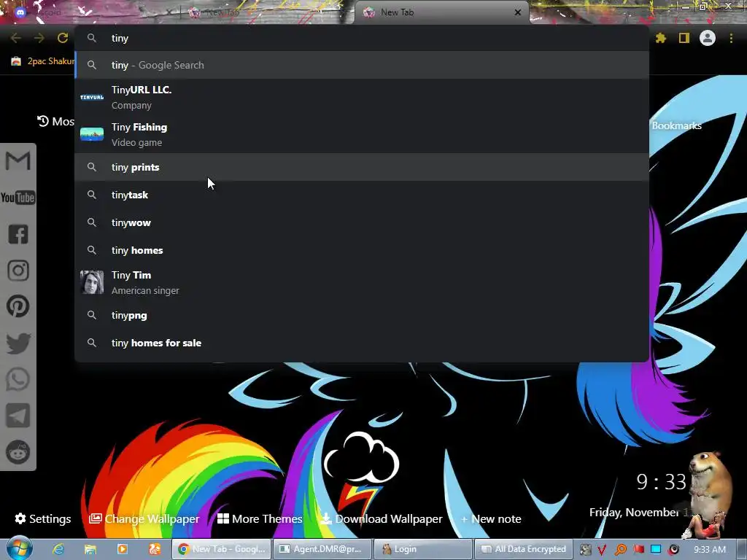Click Download Wallpaper
The height and width of the screenshot is (560, 747).
[382, 518]
